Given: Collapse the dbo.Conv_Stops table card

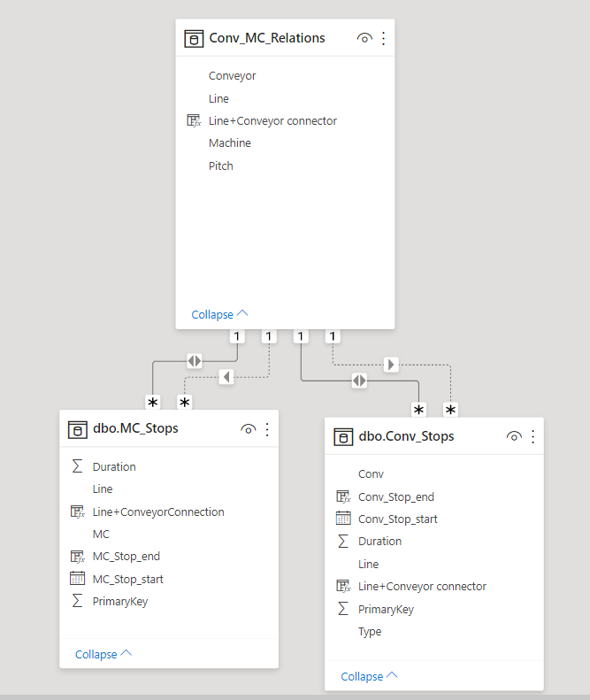Looking at the screenshot, I should pos(369,676).
